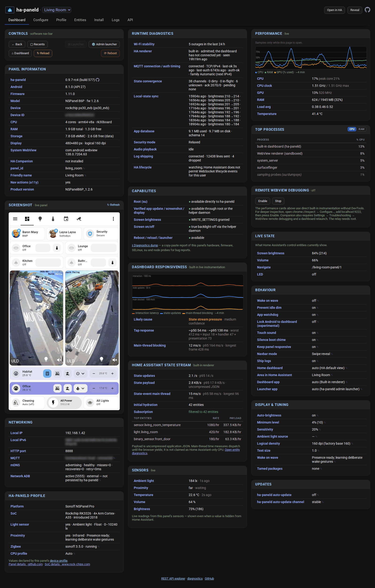Open the Diagnostics dump link
This screenshot has height=588, width=375.
[x=145, y=245]
